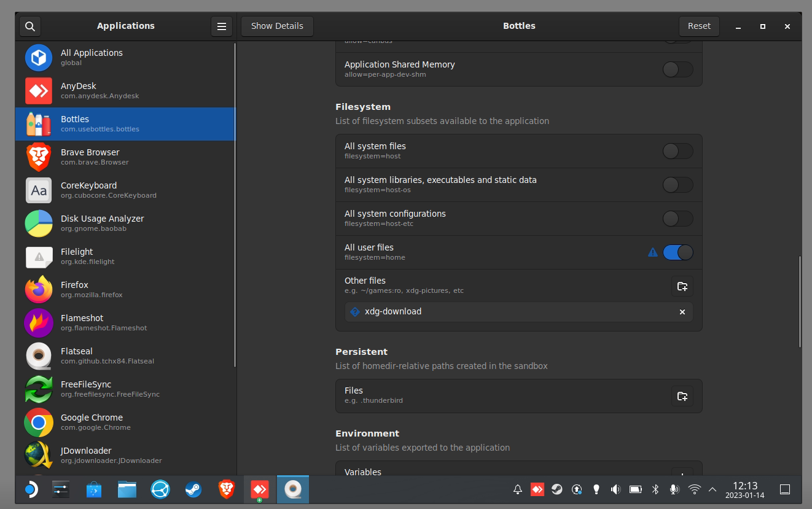Click Show Details button
This screenshot has height=509, width=812.
[277, 26]
